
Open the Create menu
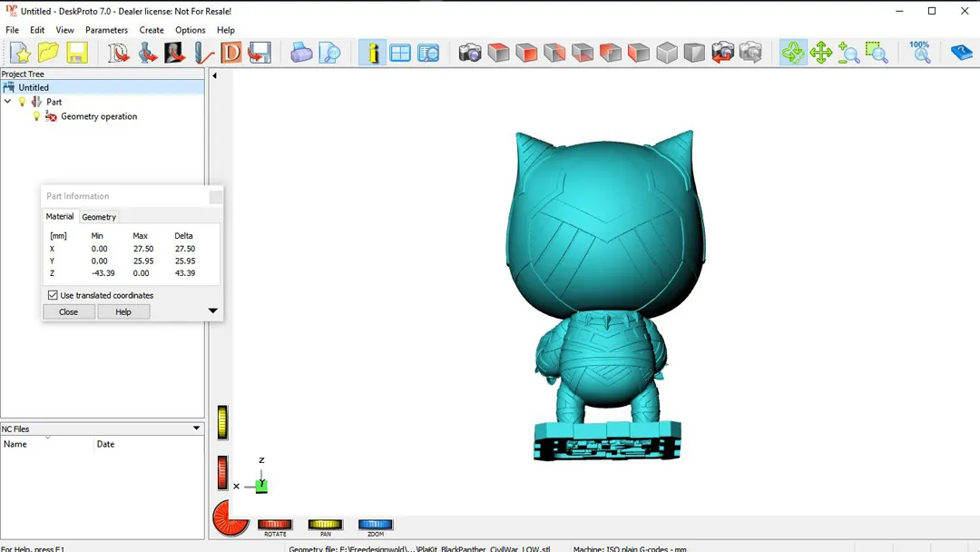coord(152,30)
